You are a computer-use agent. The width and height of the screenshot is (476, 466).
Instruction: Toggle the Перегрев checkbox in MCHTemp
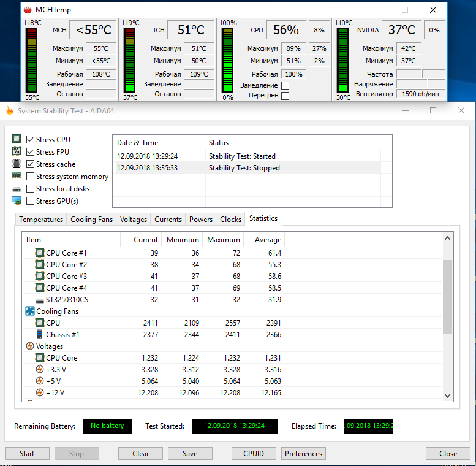(285, 96)
